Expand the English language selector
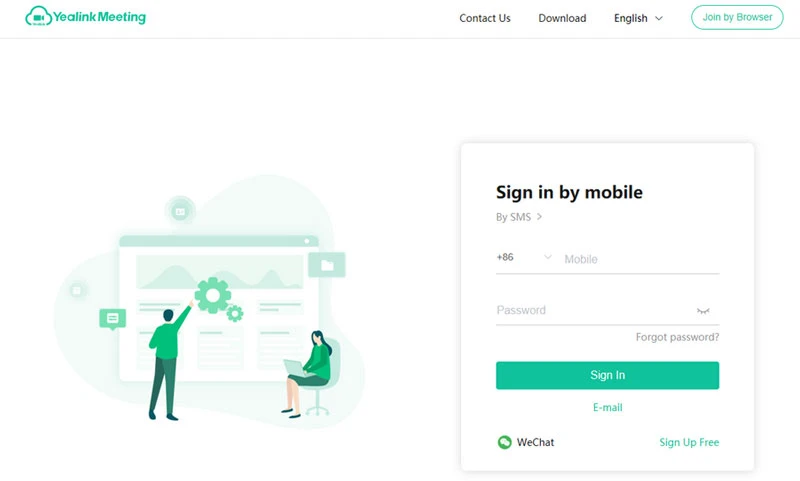Viewport: 800px width, 481px height. (638, 18)
